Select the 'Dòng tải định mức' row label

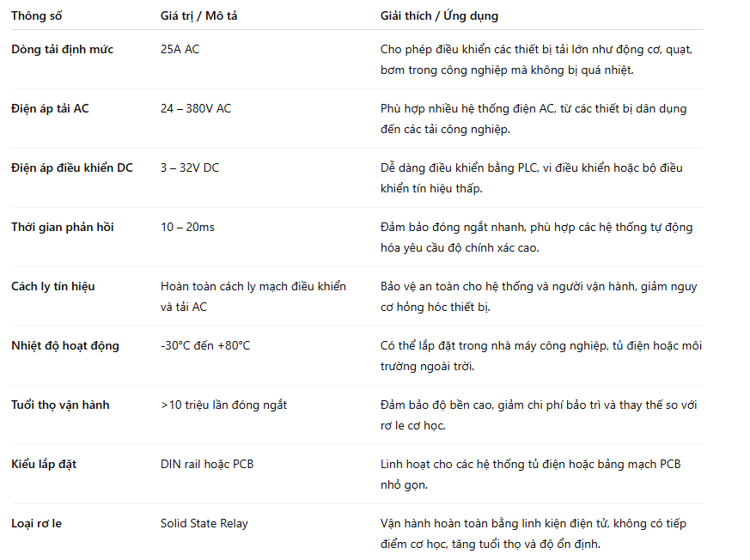(62, 50)
